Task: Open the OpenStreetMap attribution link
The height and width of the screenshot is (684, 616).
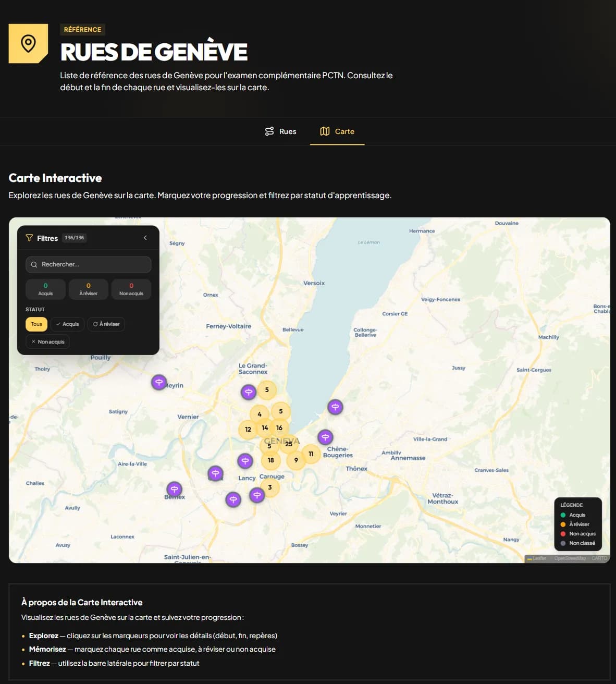Action: [570, 558]
